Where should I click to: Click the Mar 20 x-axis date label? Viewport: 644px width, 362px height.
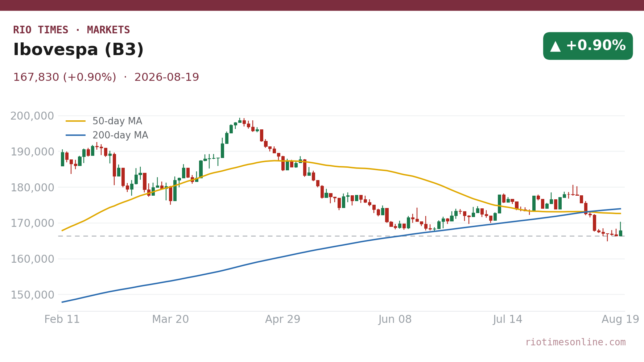[x=170, y=320]
